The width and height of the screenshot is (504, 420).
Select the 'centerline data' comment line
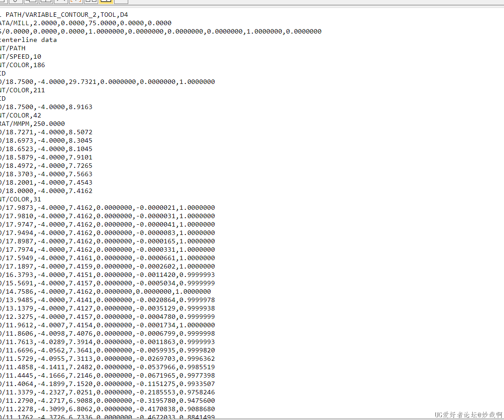click(28, 40)
